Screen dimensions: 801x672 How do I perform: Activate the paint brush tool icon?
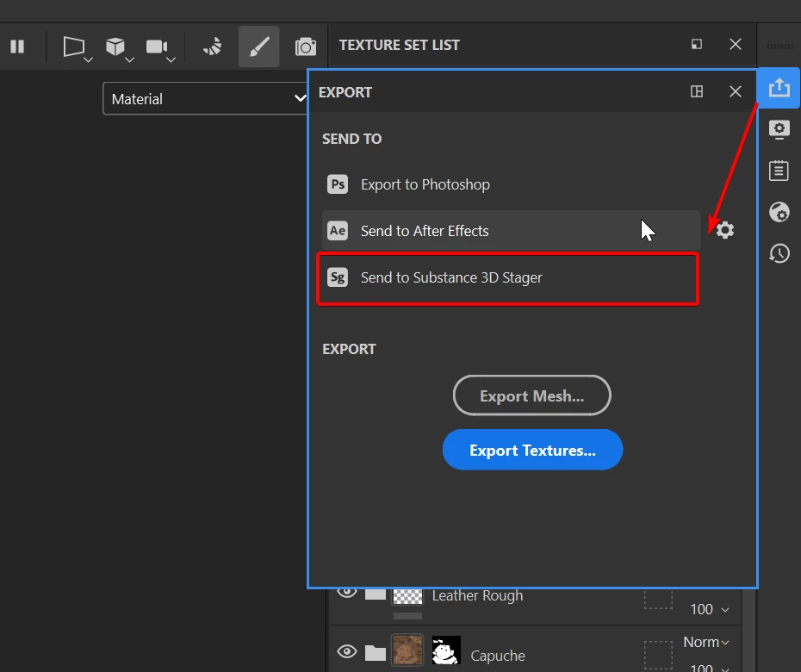[x=259, y=47]
